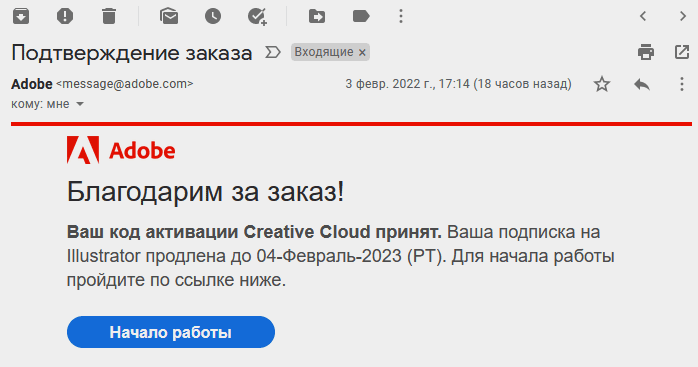Screen dimensions: 698x367
Task: Snooze the email with clock icon
Action: pyautogui.click(x=213, y=16)
